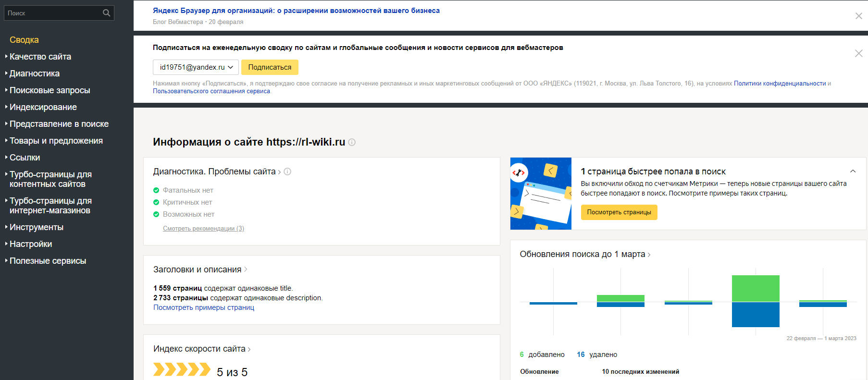
Task: Click '5 из 5' speed score
Action: click(232, 372)
